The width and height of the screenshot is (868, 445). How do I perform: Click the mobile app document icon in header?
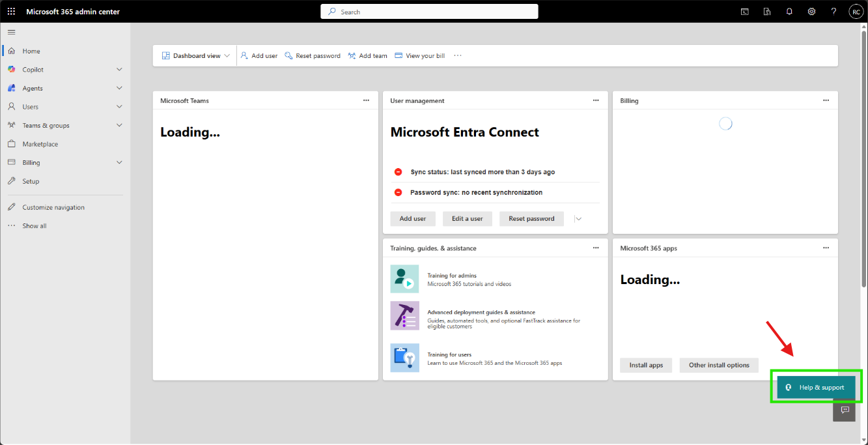[767, 12]
